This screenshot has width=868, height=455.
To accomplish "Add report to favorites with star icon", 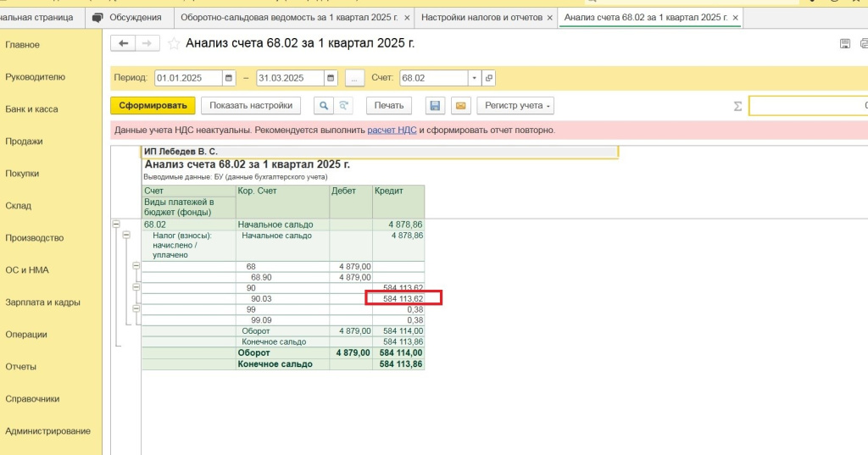I will [174, 43].
